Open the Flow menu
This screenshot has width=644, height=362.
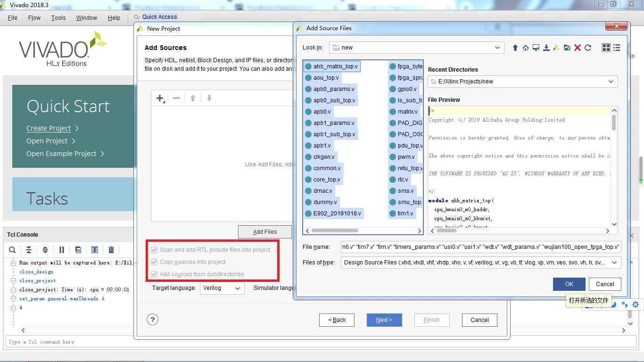coord(34,18)
